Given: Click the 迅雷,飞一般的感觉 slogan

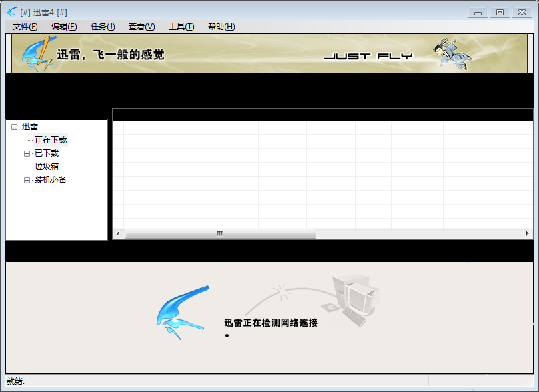Looking at the screenshot, I should [x=111, y=54].
